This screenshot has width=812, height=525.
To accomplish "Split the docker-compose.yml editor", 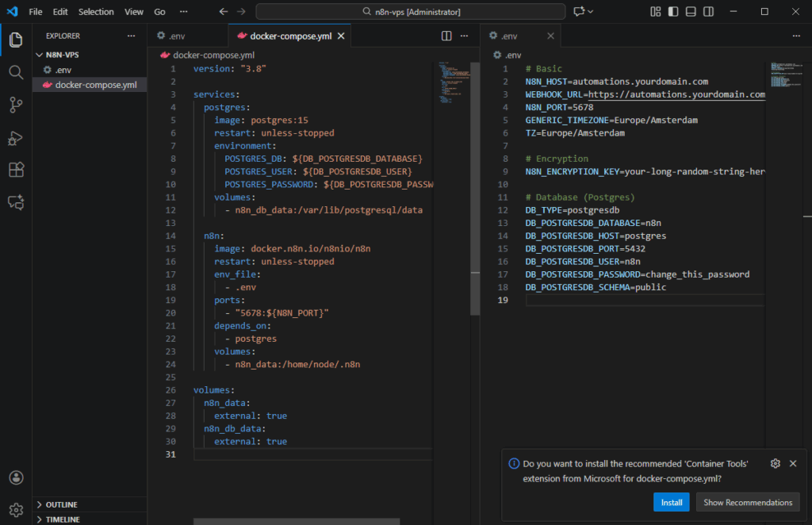I will tap(446, 36).
